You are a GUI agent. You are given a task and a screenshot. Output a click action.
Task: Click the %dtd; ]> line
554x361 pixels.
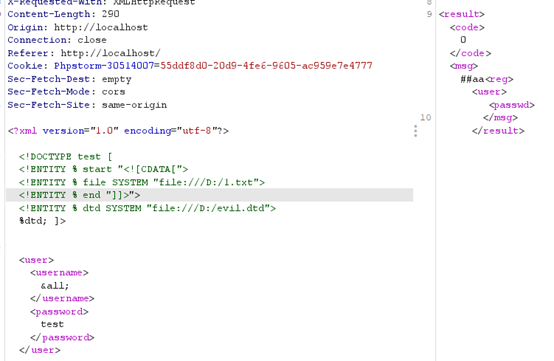tap(42, 221)
